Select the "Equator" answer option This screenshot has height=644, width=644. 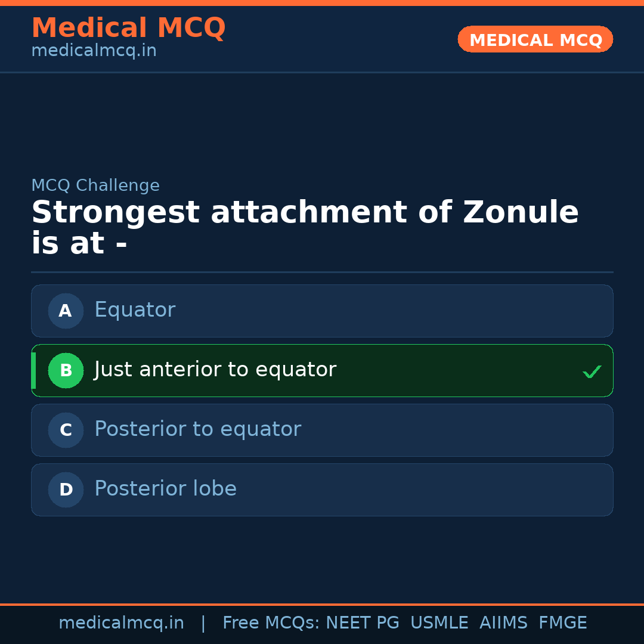pos(322,311)
